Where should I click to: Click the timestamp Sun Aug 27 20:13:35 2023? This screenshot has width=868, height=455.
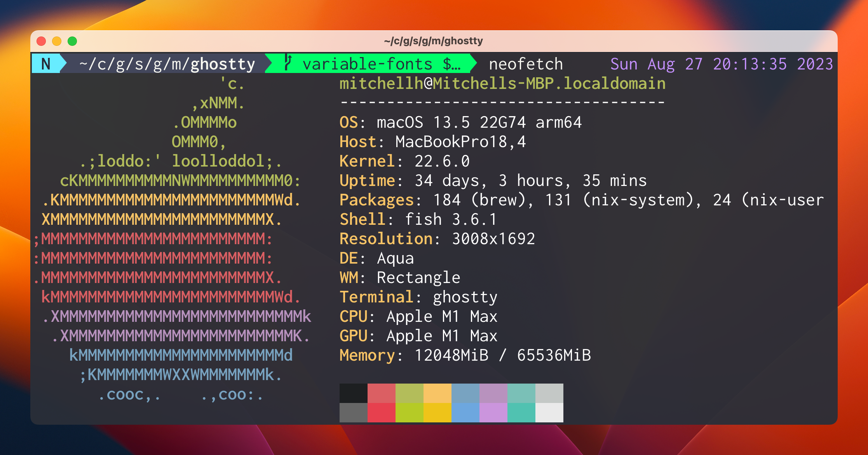click(722, 64)
